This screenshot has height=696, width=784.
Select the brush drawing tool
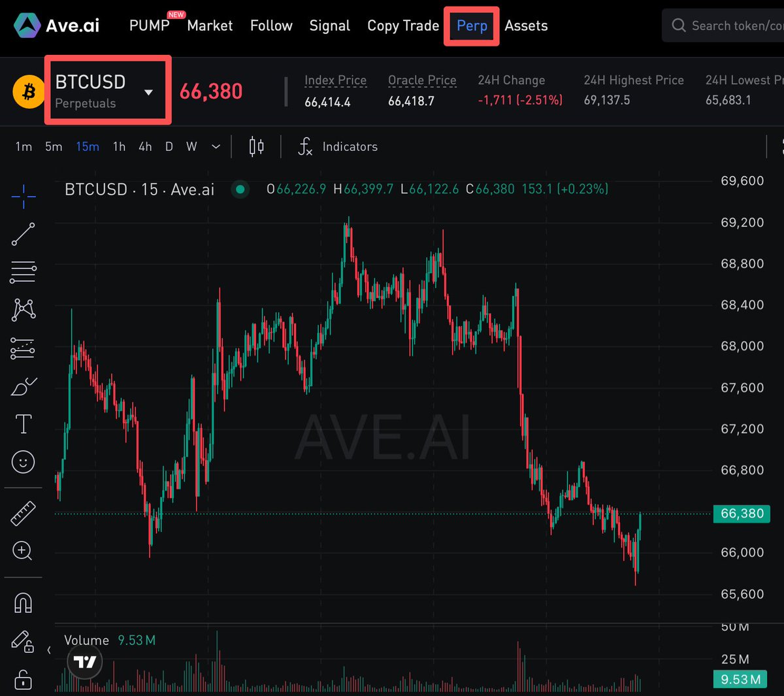pyautogui.click(x=24, y=387)
